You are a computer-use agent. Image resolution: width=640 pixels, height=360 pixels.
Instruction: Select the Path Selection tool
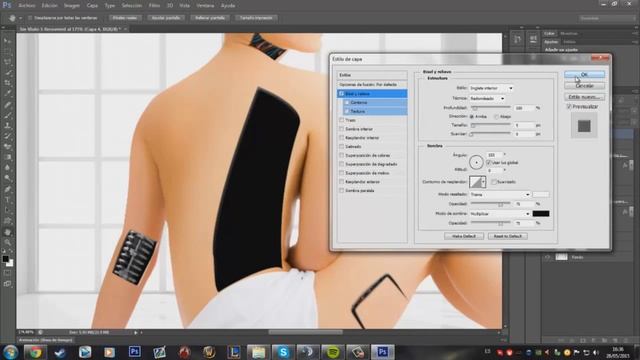pyautogui.click(x=7, y=211)
